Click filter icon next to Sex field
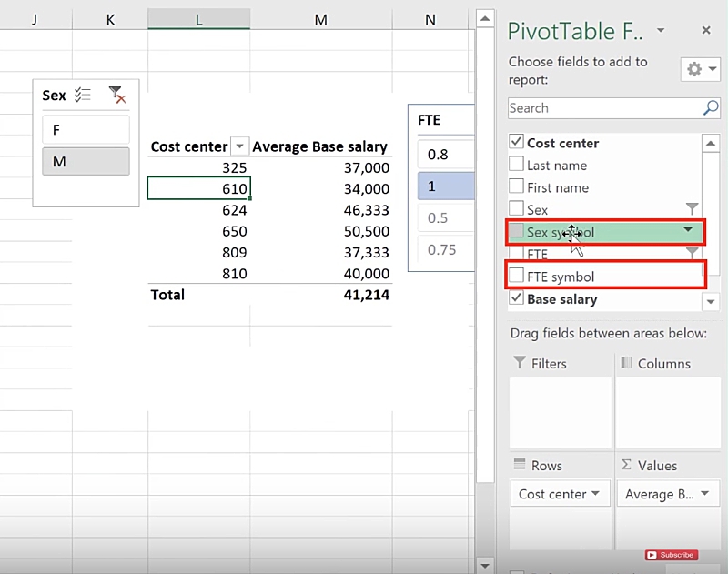 coord(692,209)
